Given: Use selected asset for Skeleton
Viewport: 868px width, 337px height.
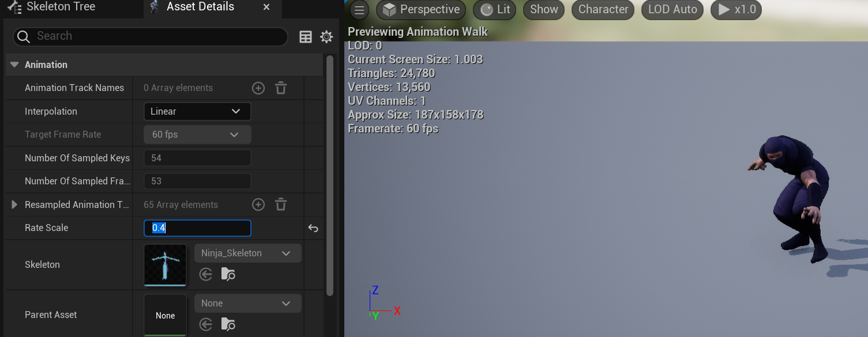Looking at the screenshot, I should (x=206, y=275).
